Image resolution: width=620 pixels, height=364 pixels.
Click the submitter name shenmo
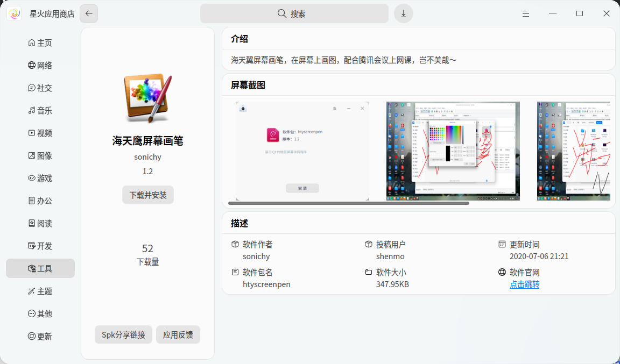click(x=390, y=256)
